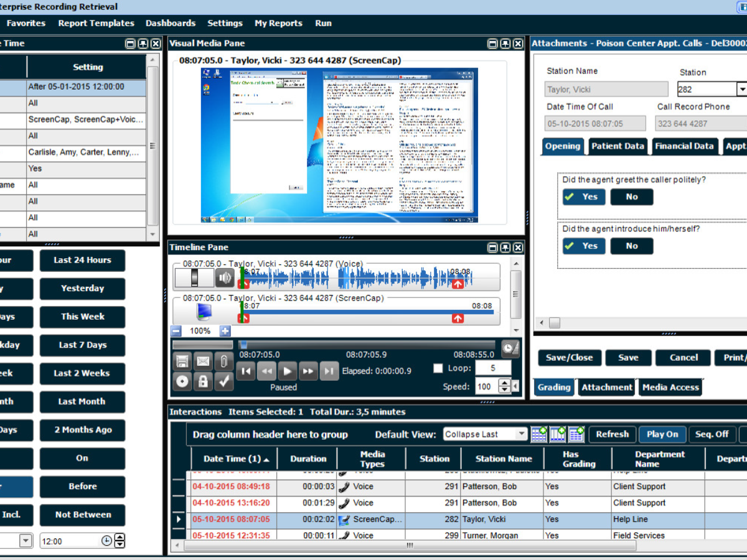Click the Save/Close button
747x560 pixels.
[x=569, y=358]
